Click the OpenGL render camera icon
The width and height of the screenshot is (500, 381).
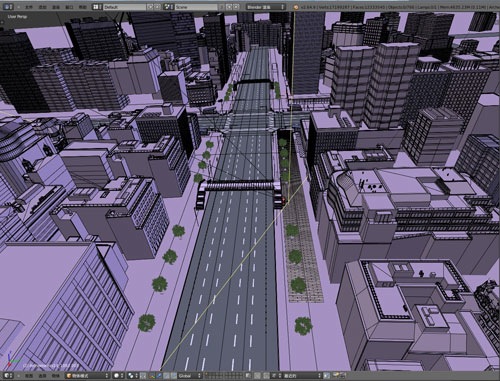(x=336, y=375)
